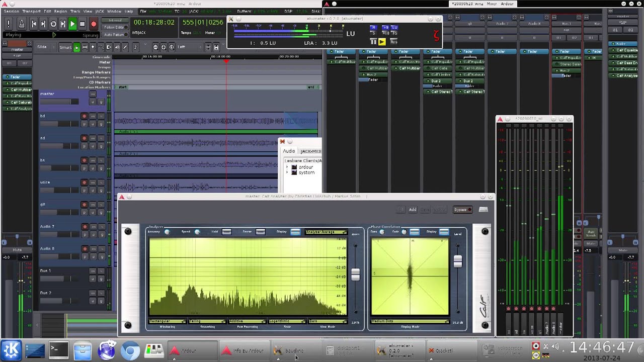Toggle Bypass in Calf Analyzer
Image resolution: width=644 pixels, height=362 pixels.
(x=462, y=210)
